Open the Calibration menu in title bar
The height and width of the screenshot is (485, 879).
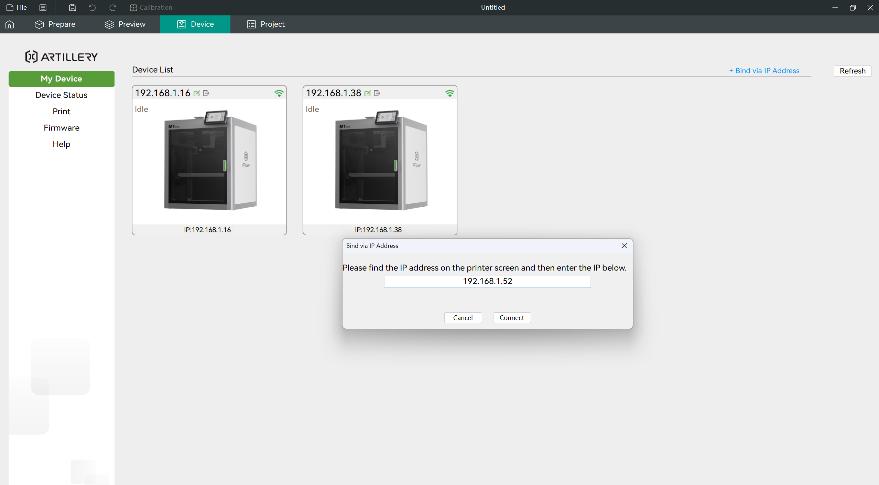coord(151,7)
